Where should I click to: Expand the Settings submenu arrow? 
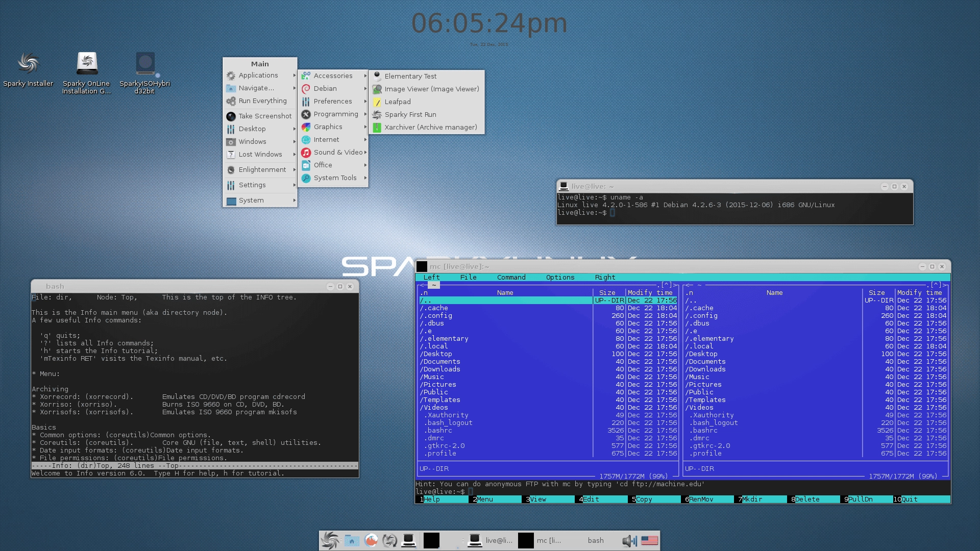pos(295,185)
